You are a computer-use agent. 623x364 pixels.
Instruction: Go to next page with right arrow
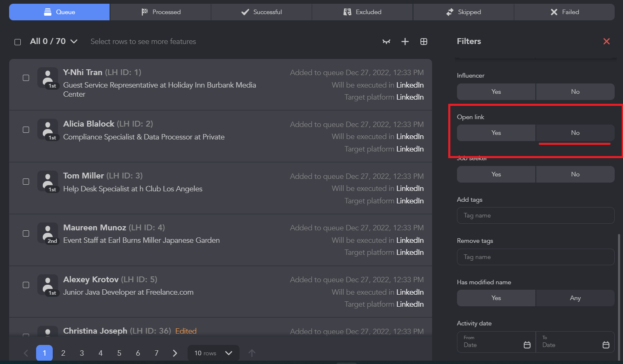coord(175,353)
